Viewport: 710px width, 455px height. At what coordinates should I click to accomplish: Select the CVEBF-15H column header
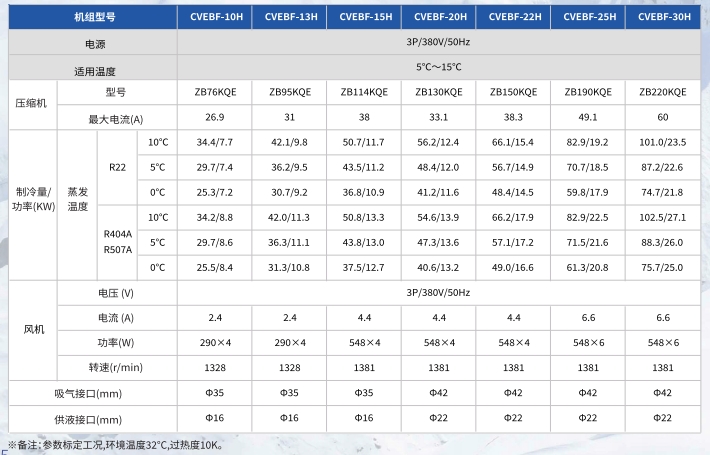(x=366, y=17)
